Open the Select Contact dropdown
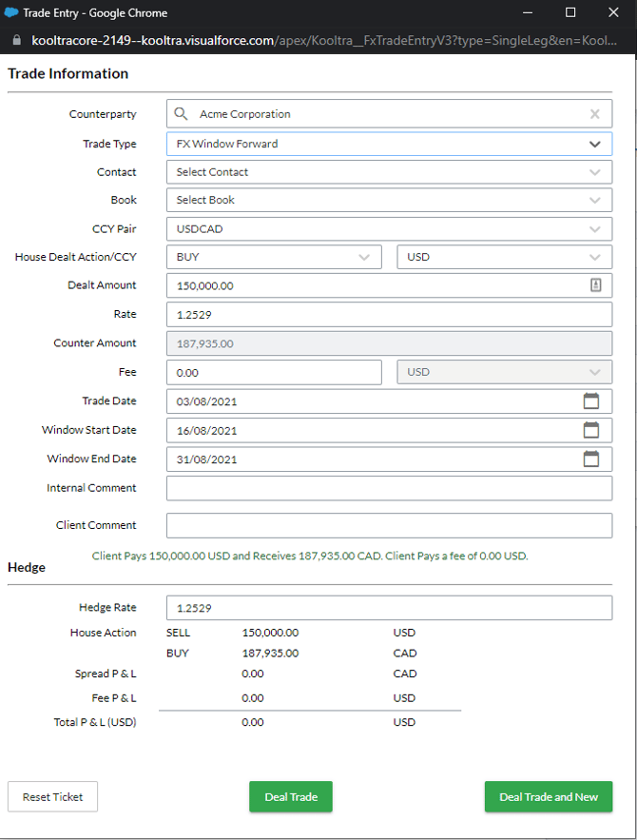 pyautogui.click(x=389, y=172)
